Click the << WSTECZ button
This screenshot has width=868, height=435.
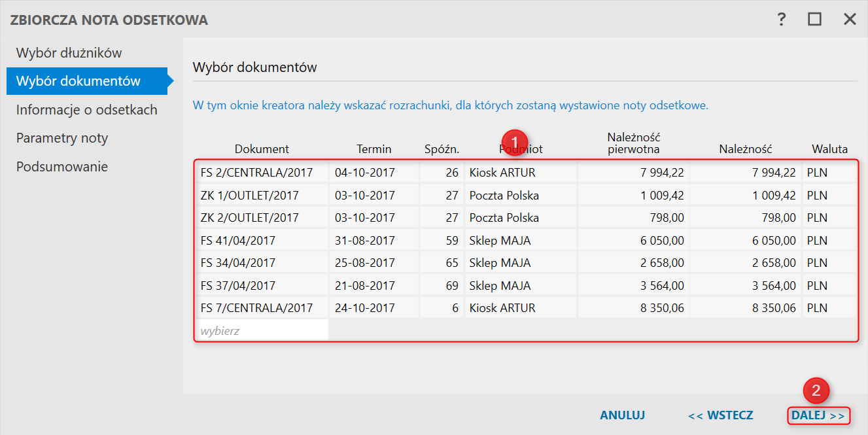(x=720, y=415)
